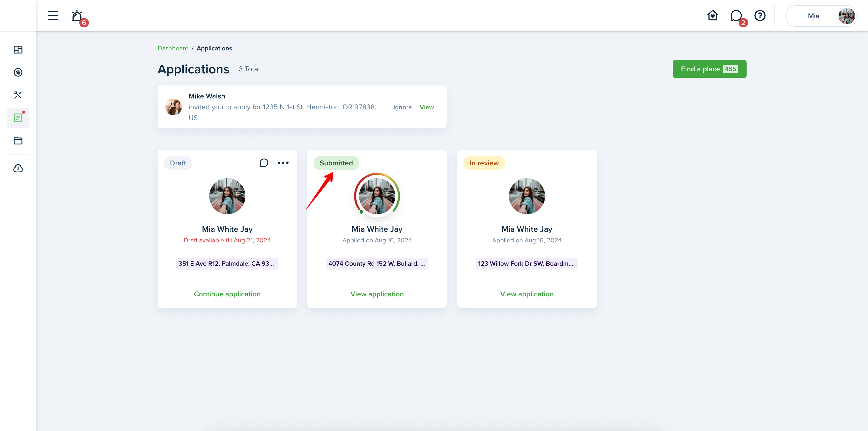Open the hamburger menu

(x=53, y=16)
